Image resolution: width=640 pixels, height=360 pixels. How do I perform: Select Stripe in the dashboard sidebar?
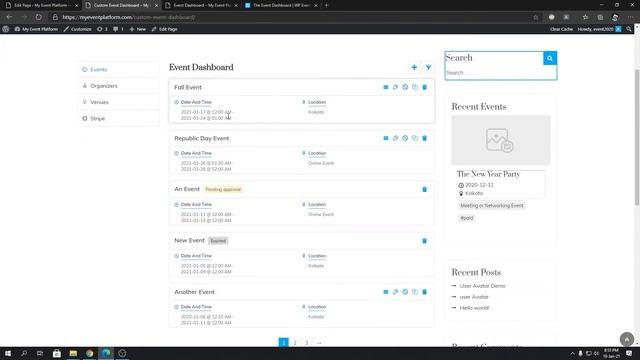click(118, 118)
